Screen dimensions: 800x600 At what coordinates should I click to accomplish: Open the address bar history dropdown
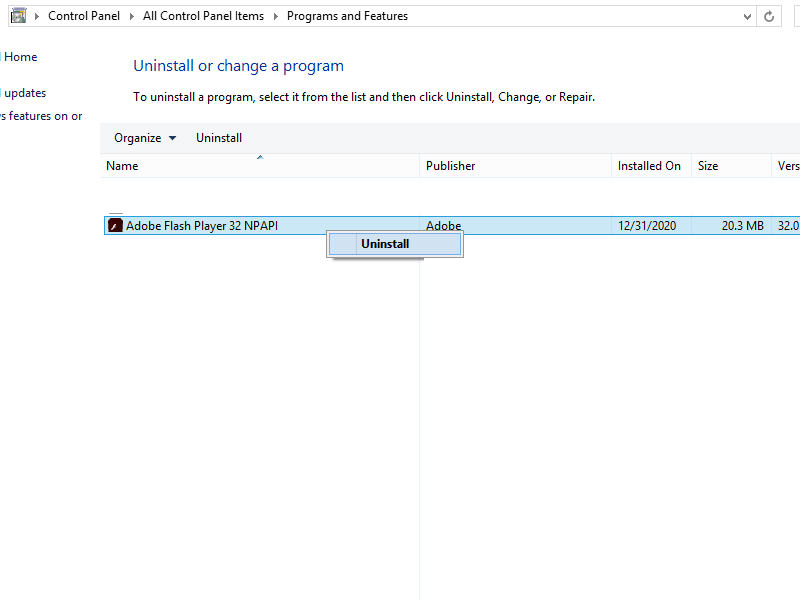pos(747,16)
